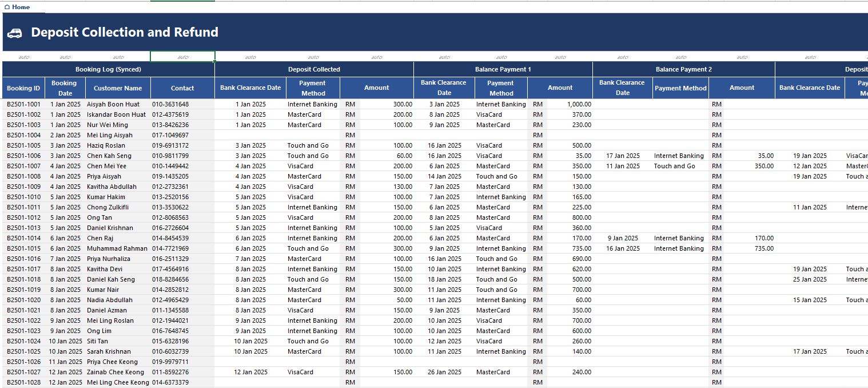Select contact number 015-6328196
The height and width of the screenshot is (388, 868).
[x=170, y=341]
